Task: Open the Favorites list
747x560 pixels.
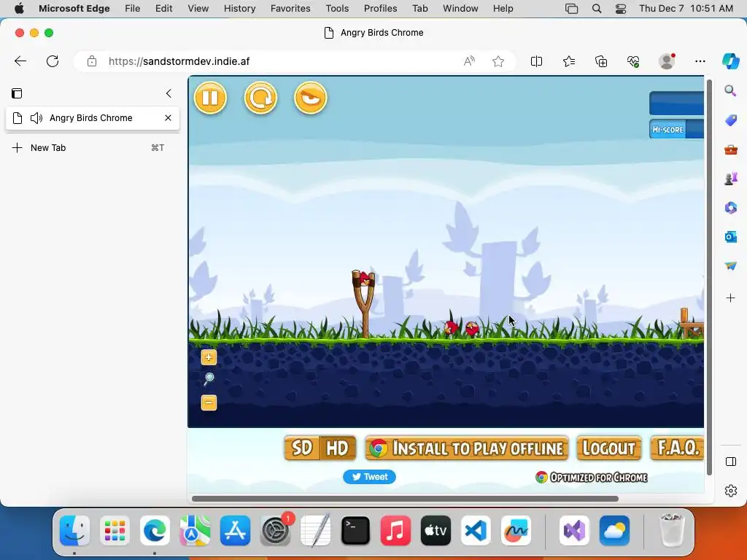Action: point(569,61)
